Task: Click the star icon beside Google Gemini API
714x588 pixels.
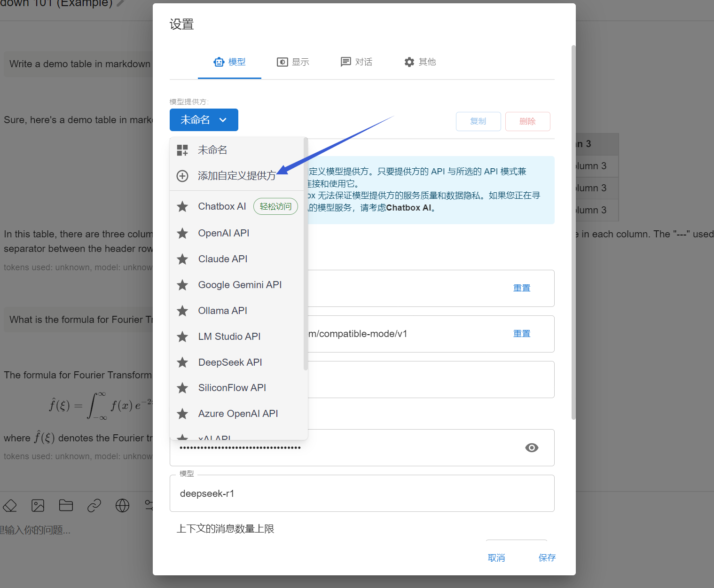Action: click(182, 285)
